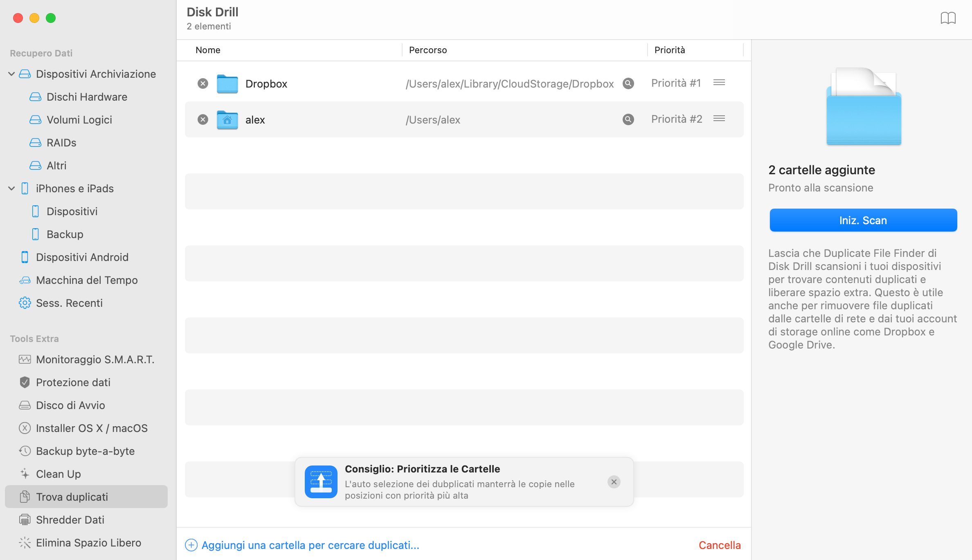Open Backup byte-a-byte tool
972x560 pixels.
tap(86, 451)
